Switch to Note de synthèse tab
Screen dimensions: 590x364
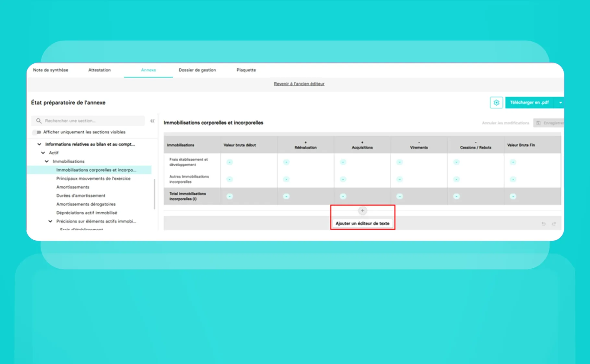[x=51, y=70]
